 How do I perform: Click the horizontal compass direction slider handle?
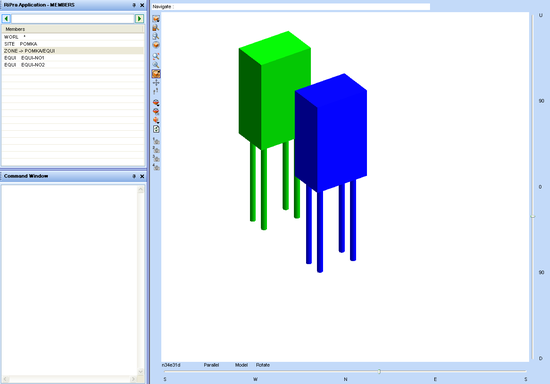(x=379, y=371)
